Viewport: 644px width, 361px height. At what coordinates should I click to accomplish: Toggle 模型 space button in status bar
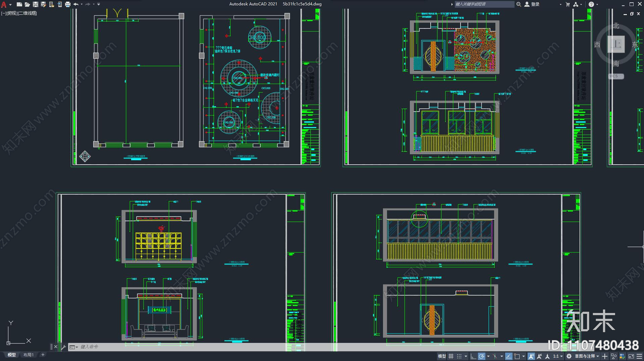[442, 356]
